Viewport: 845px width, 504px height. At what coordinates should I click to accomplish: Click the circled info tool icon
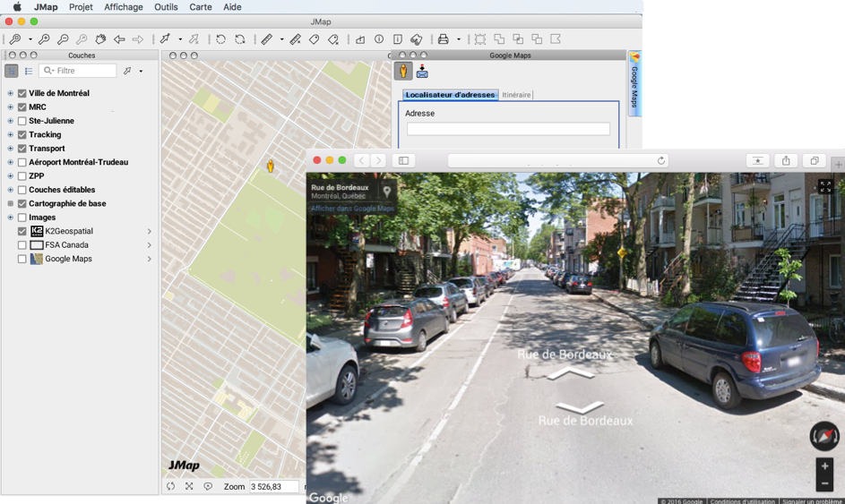(379, 39)
